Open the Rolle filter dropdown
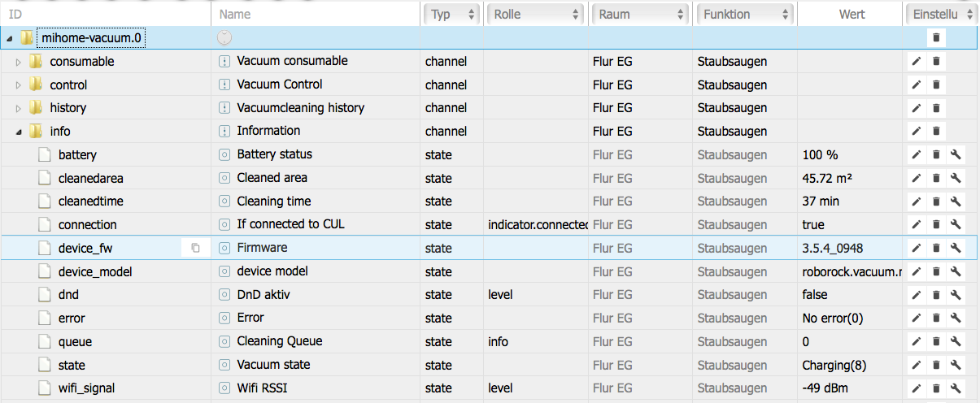The height and width of the screenshot is (403, 980). point(535,14)
